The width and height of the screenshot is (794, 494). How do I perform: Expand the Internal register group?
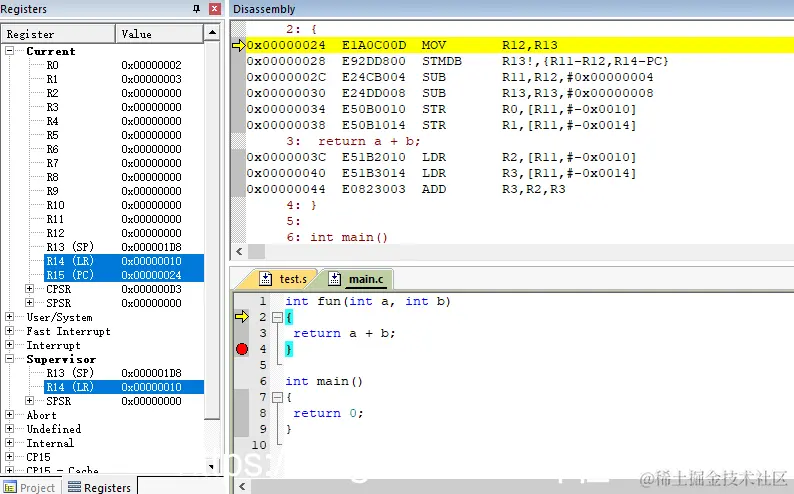pos(10,442)
